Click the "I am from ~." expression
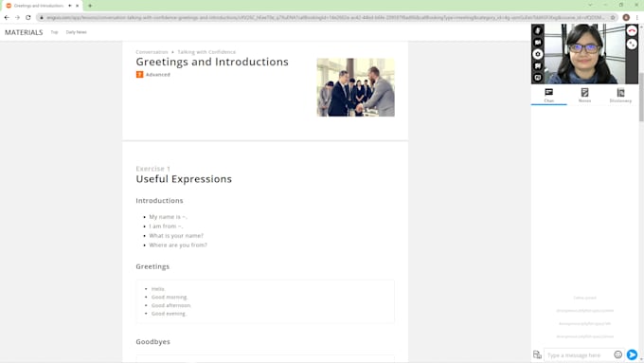The image size is (644, 363). tap(166, 227)
